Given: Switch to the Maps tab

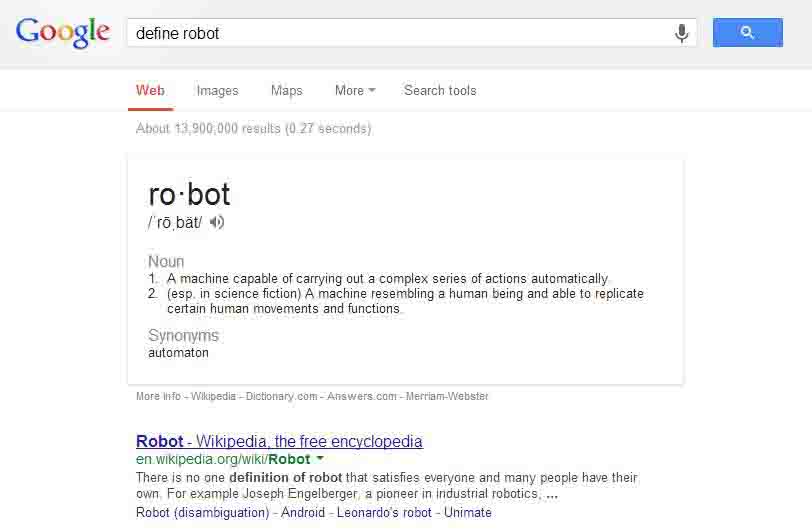Looking at the screenshot, I should (x=286, y=91).
